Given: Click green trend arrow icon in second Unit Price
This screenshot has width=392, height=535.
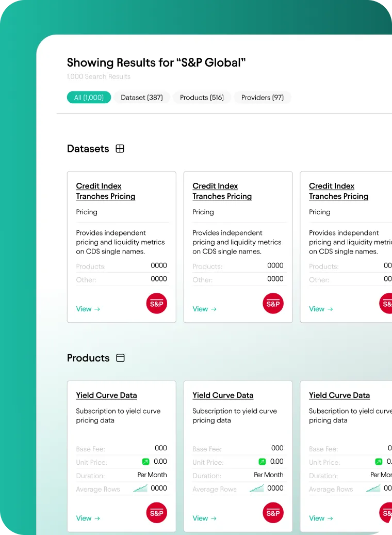Looking at the screenshot, I should (262, 462).
